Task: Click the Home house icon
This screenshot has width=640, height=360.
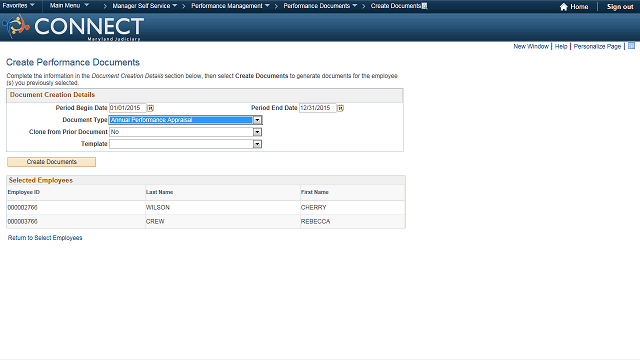Action: pos(564,7)
